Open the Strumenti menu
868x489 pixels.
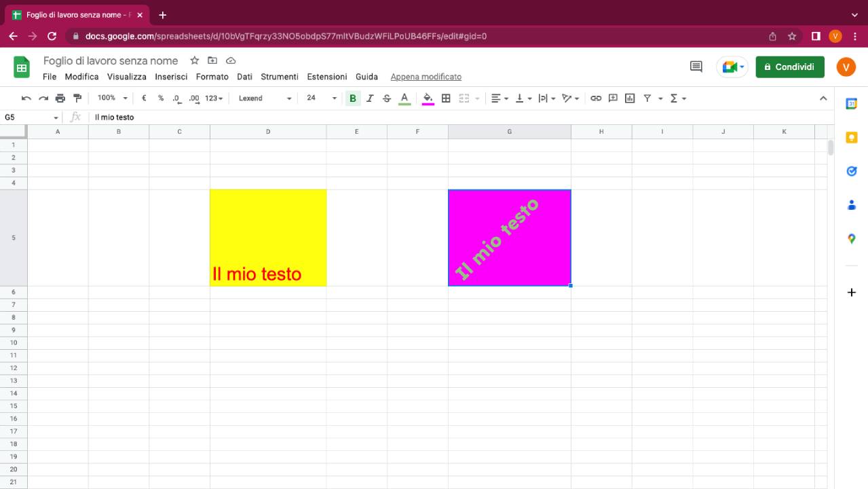[280, 77]
